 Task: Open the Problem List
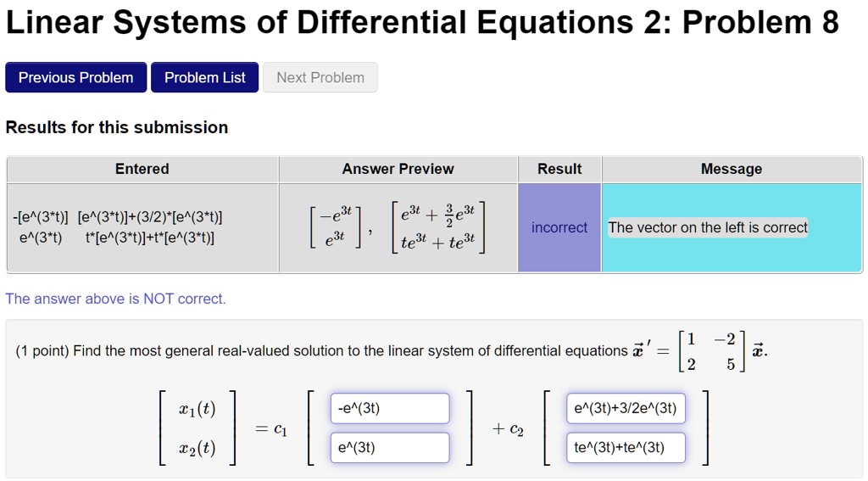pos(204,77)
